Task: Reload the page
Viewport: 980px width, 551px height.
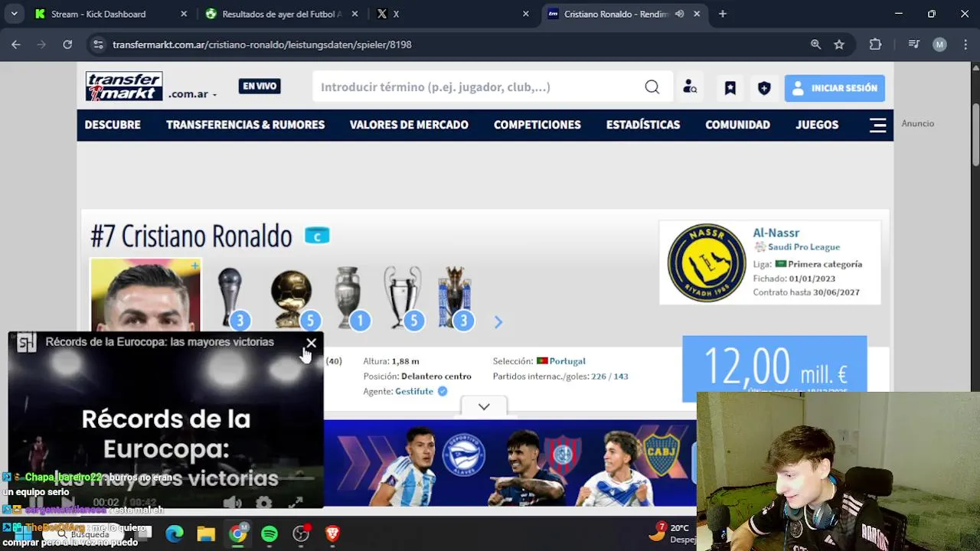Action: (67, 44)
